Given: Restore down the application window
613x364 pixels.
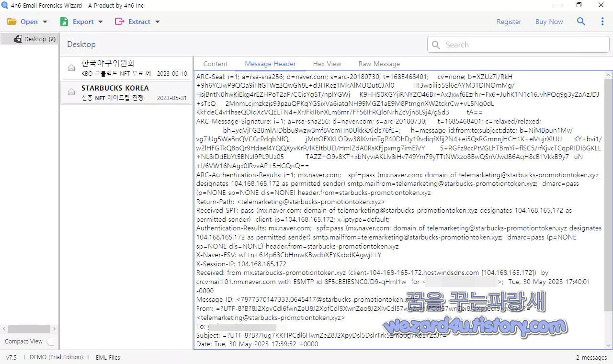Looking at the screenshot, I should click(579, 5).
